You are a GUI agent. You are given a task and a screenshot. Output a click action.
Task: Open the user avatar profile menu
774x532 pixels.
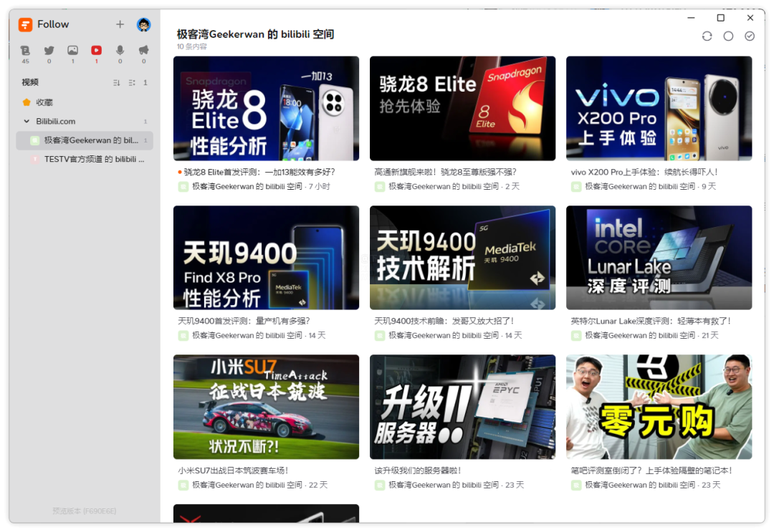point(143,24)
